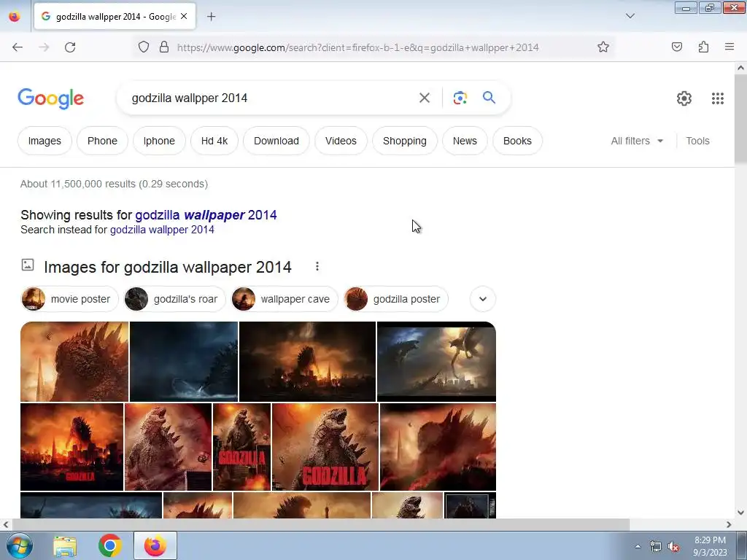
Task: Follow the godzilla wallpaper 2014 corrected link
Action: coord(206,215)
